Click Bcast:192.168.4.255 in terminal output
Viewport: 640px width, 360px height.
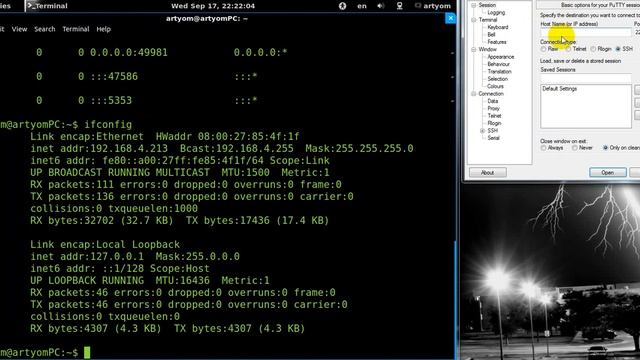pos(237,149)
